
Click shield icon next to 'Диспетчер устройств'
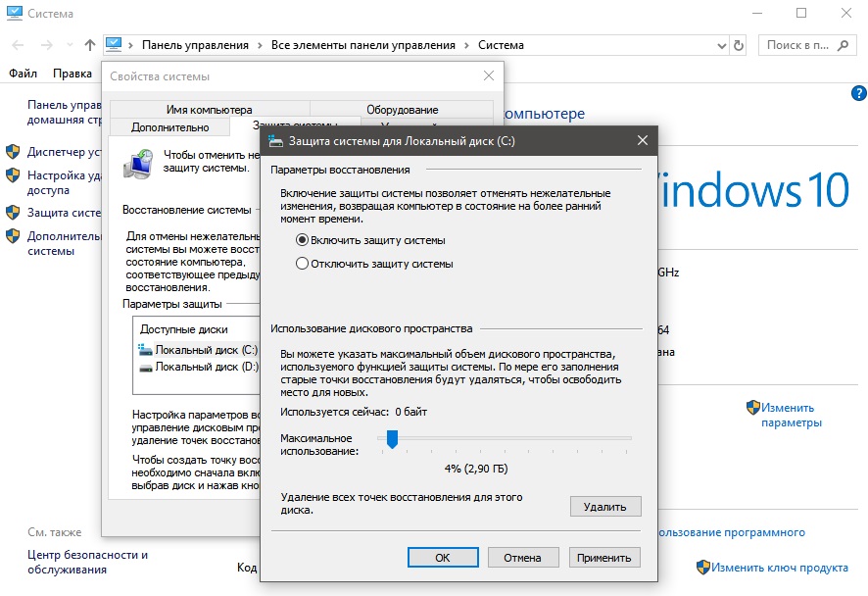click(x=13, y=152)
